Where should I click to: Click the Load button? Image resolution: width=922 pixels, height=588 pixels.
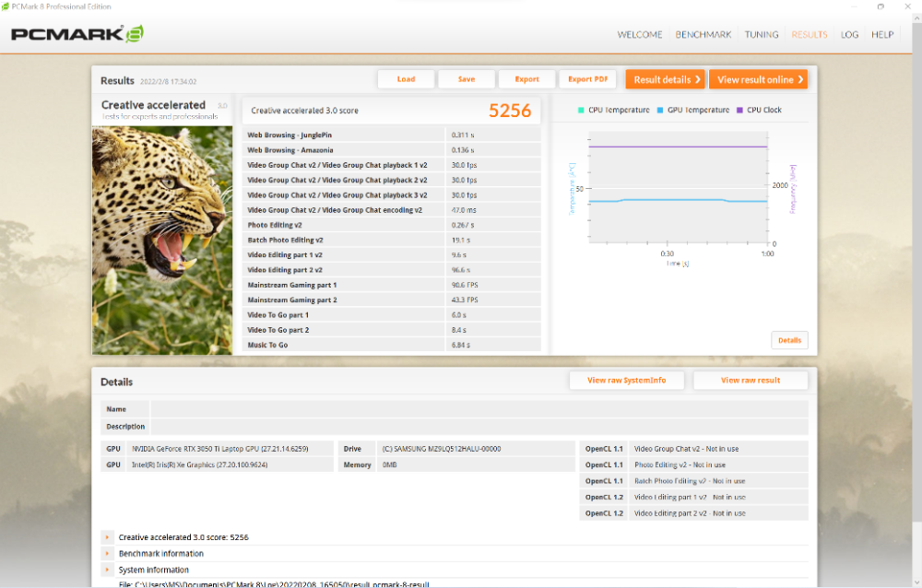(x=407, y=79)
